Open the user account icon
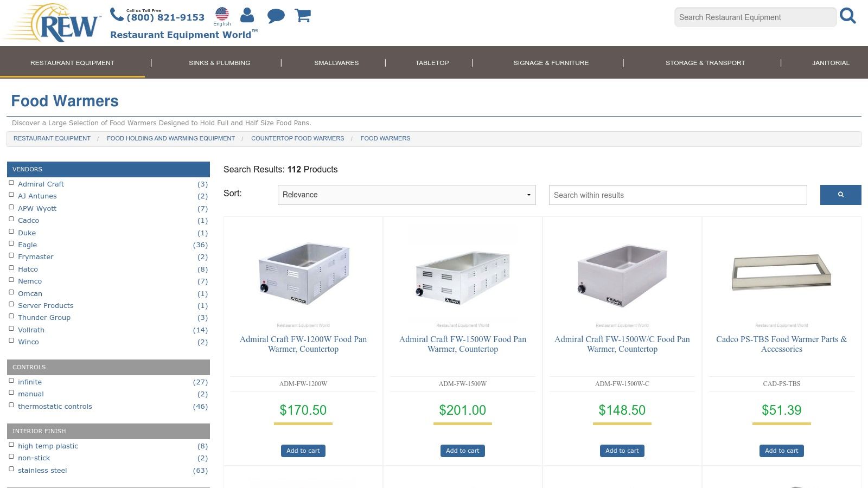Viewport: 868px width, 488px height. [x=247, y=15]
